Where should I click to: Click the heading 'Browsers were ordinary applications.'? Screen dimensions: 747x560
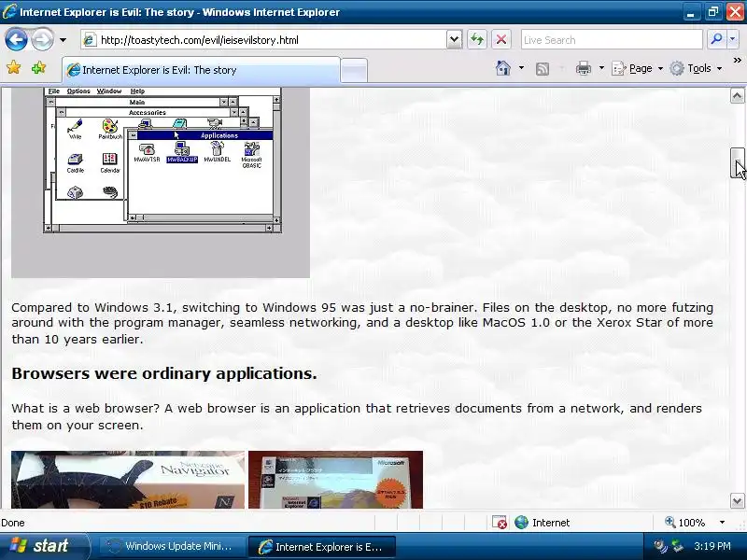coord(164,373)
